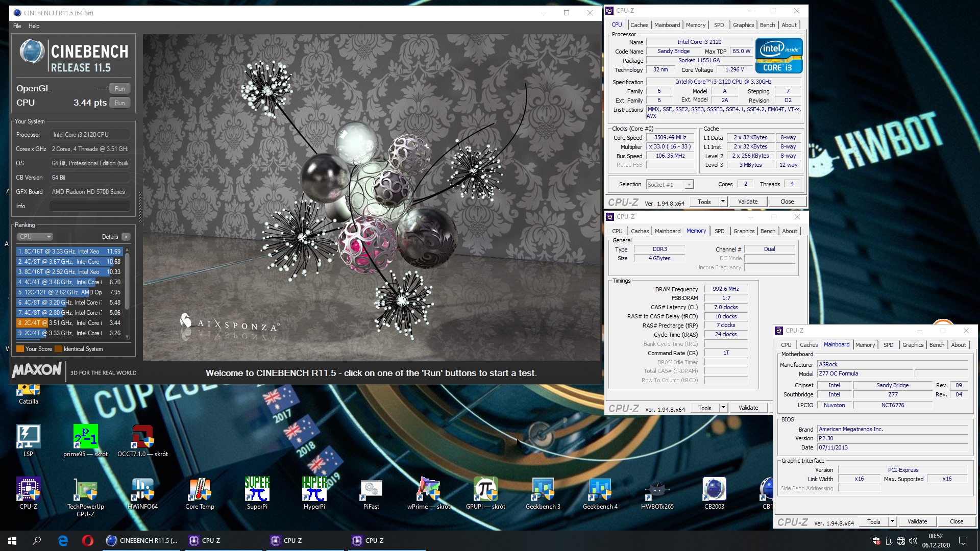
Task: Launch HWiNFO64 from desktop
Action: pyautogui.click(x=142, y=493)
